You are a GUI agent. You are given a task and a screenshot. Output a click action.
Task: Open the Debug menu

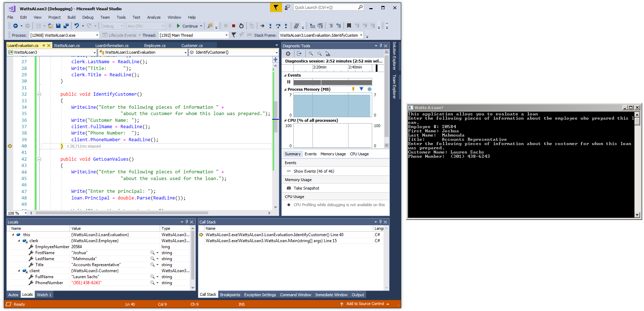(x=88, y=17)
